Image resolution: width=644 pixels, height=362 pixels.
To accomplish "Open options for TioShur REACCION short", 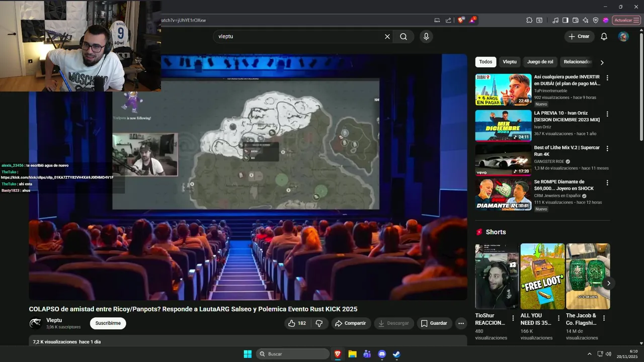I will (513, 318).
